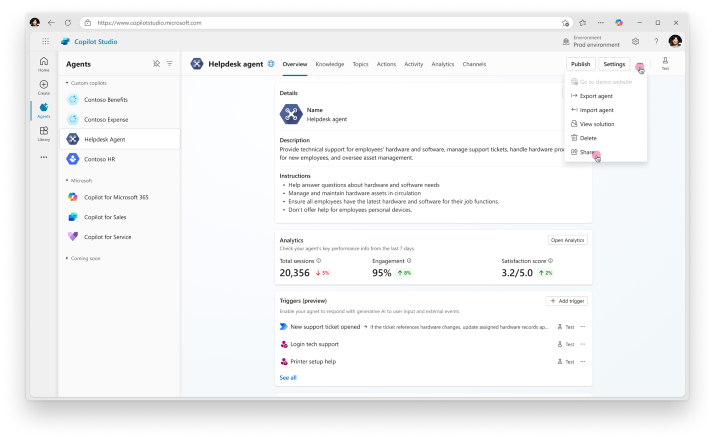
Task: Click the Open Analytics button
Action: 567,240
